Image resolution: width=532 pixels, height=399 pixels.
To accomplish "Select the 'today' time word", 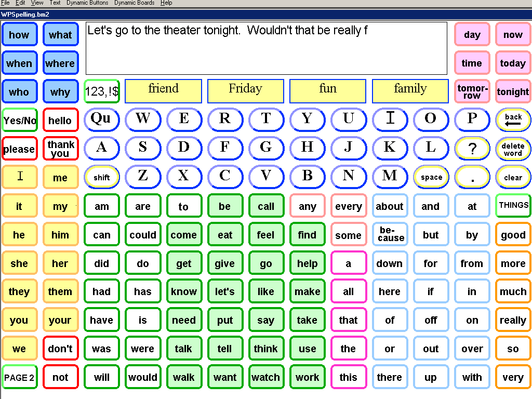I will point(513,63).
